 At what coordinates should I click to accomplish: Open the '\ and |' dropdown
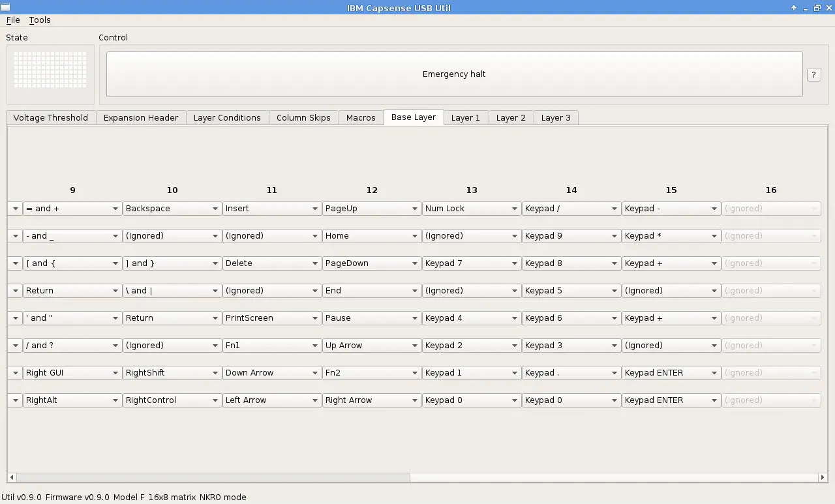172,291
